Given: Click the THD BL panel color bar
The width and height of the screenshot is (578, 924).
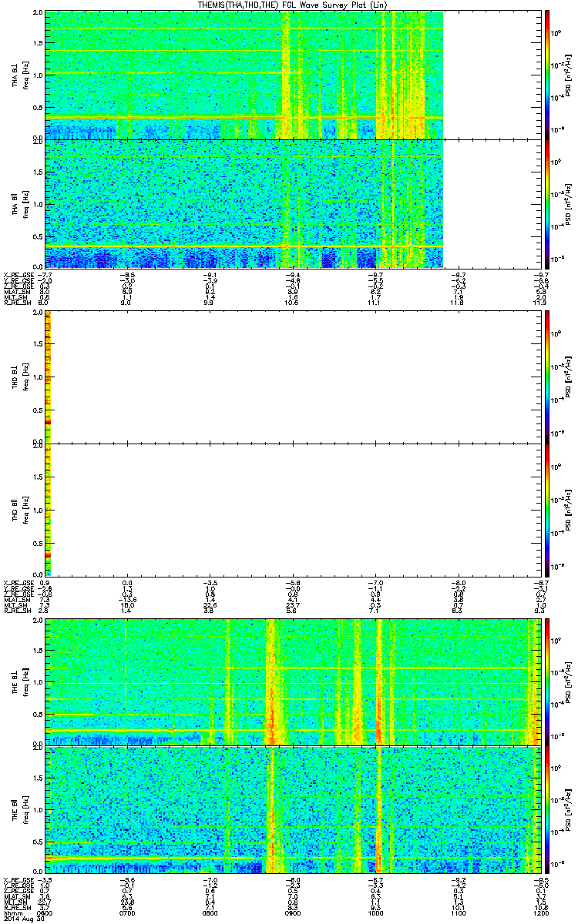Looking at the screenshot, I should pyautogui.click(x=547, y=376).
